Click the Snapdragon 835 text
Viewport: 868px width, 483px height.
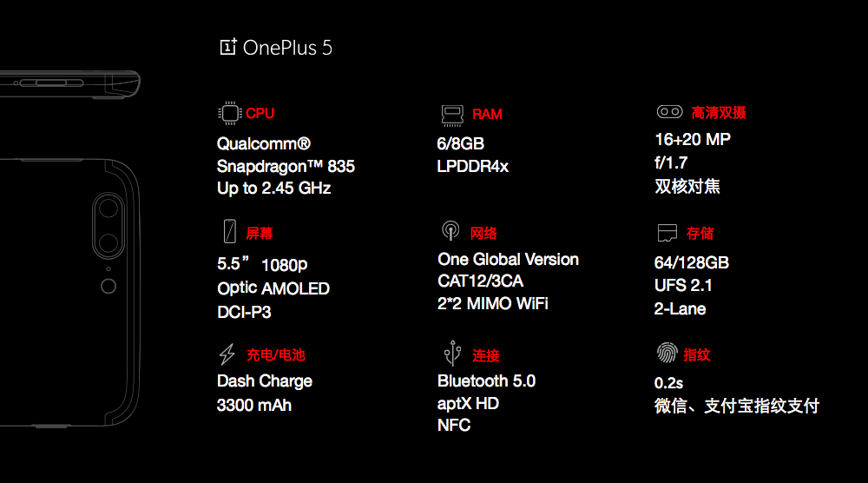286,166
